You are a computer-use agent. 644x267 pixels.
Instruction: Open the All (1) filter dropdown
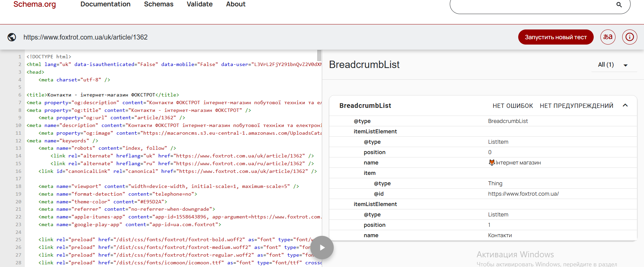613,65
